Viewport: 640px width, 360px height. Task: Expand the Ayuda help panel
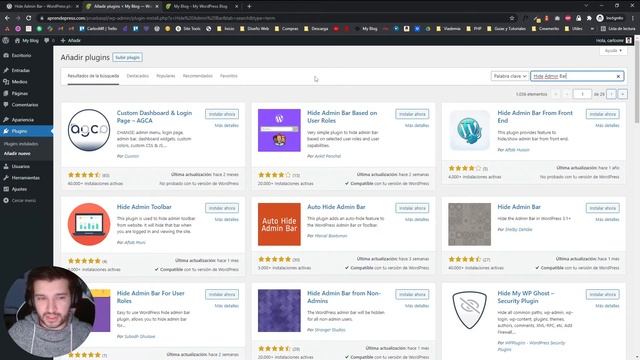click(x=613, y=51)
